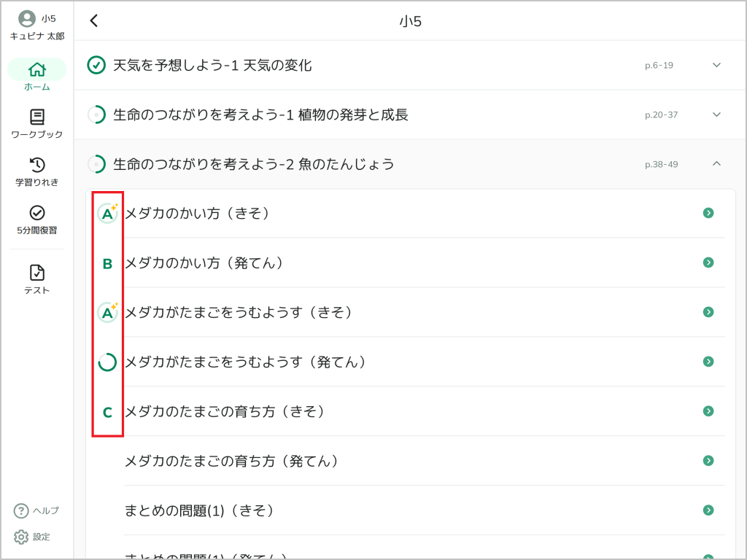
Task: Click the ホーム label in sidebar
Action: point(37,87)
